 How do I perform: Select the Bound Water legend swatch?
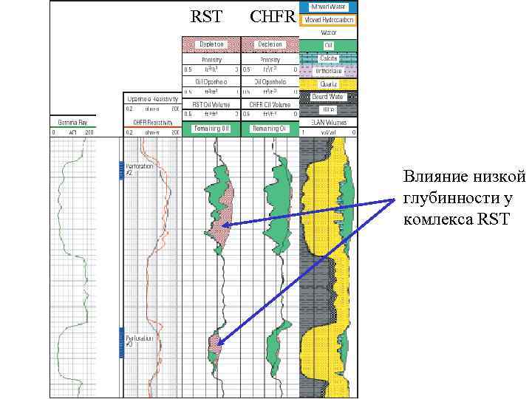coord(328,97)
